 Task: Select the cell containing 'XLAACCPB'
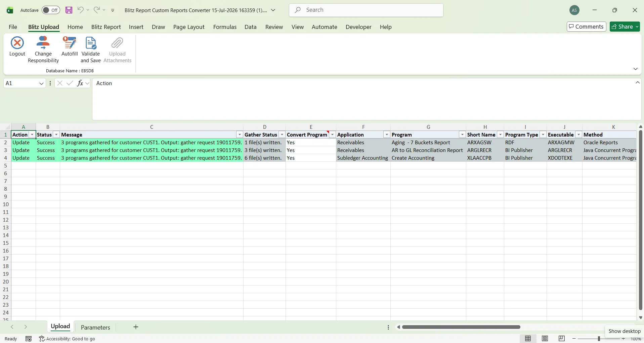coord(485,158)
